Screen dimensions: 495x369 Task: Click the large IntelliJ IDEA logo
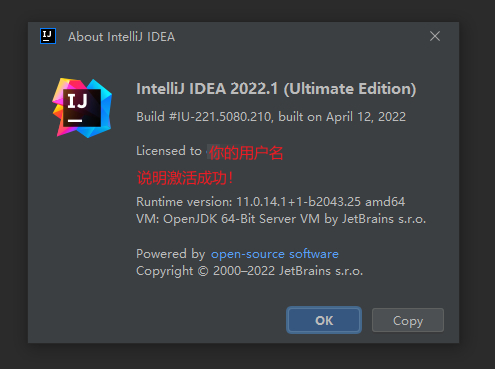[x=82, y=108]
